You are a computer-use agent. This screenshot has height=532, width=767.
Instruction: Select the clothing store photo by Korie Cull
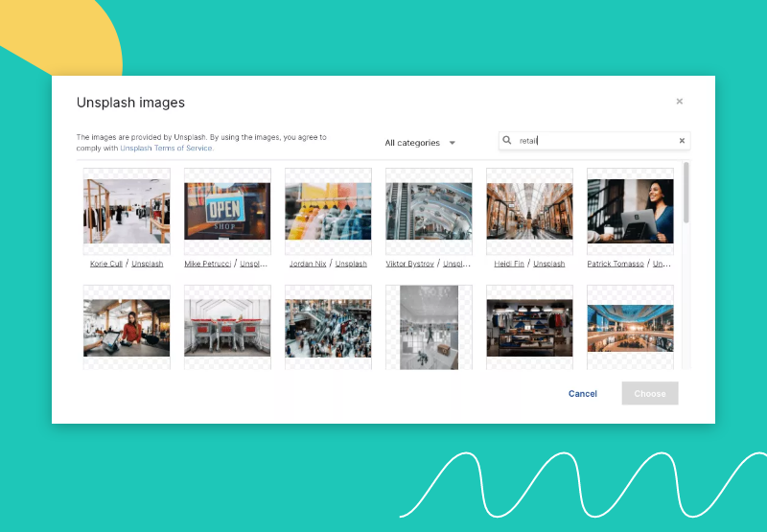coord(127,211)
